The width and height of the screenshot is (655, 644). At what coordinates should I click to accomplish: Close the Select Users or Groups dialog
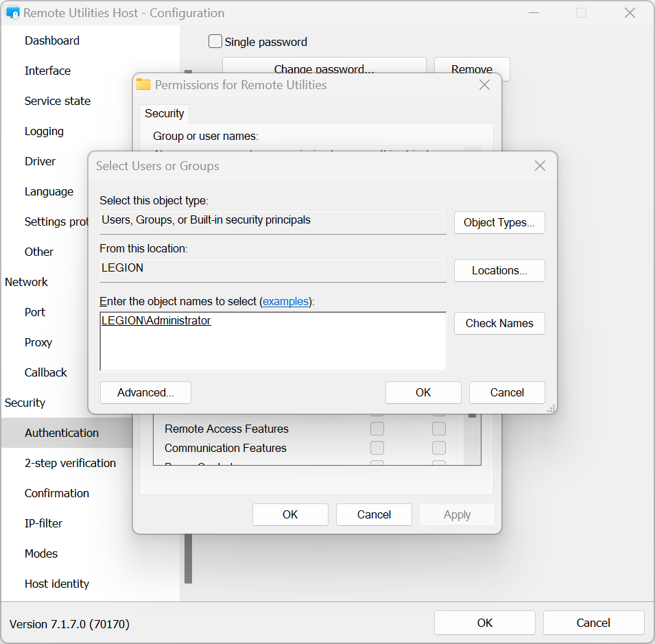[x=540, y=166]
